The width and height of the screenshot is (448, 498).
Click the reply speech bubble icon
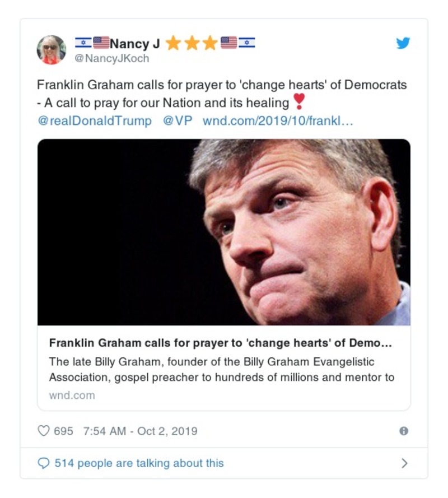click(x=44, y=463)
